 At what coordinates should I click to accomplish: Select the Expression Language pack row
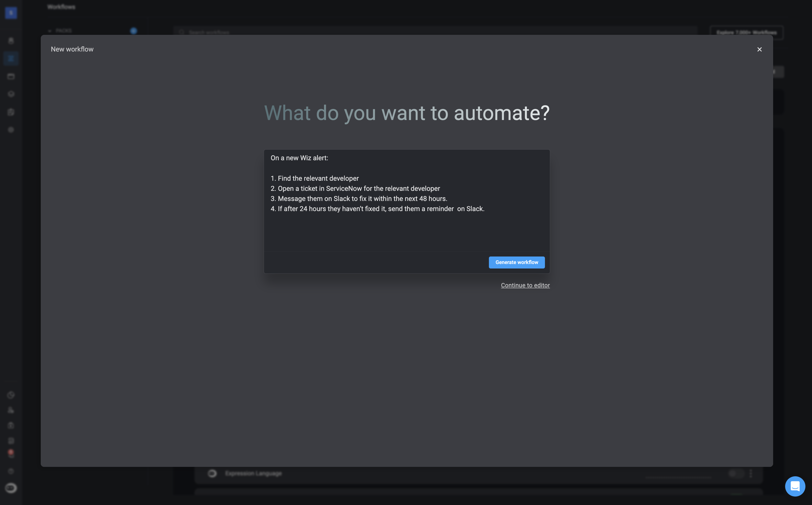254,473
